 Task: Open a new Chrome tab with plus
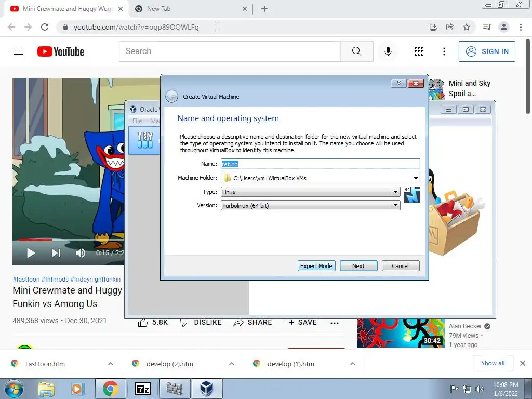click(264, 9)
